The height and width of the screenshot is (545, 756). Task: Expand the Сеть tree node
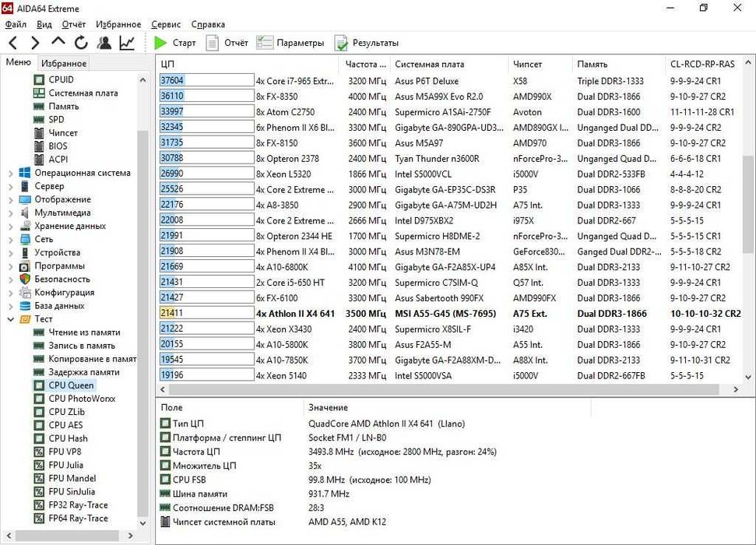[x=11, y=239]
